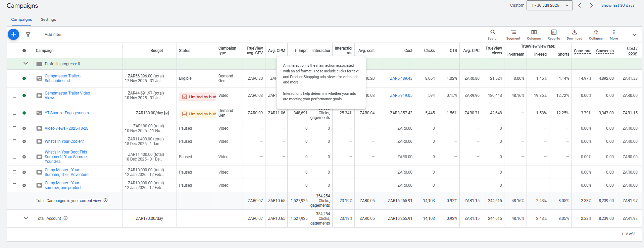Open help icon next to Total: Account
The image size is (644, 248).
(x=65, y=218)
